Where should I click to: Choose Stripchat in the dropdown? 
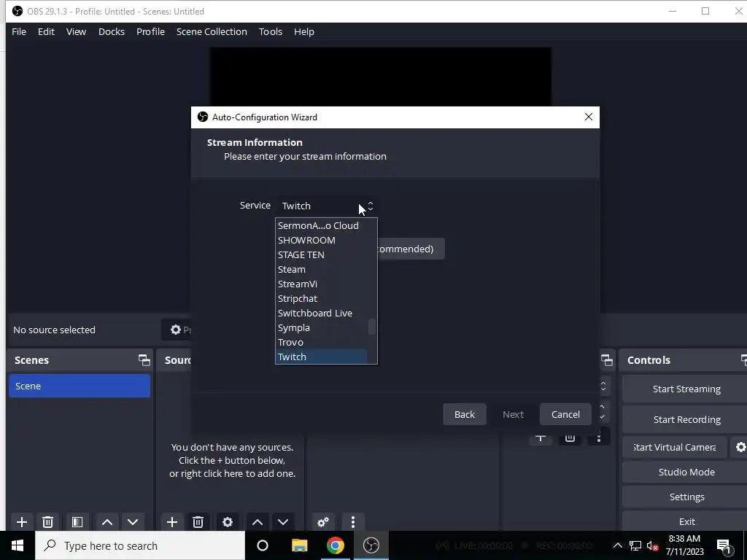pos(322,298)
